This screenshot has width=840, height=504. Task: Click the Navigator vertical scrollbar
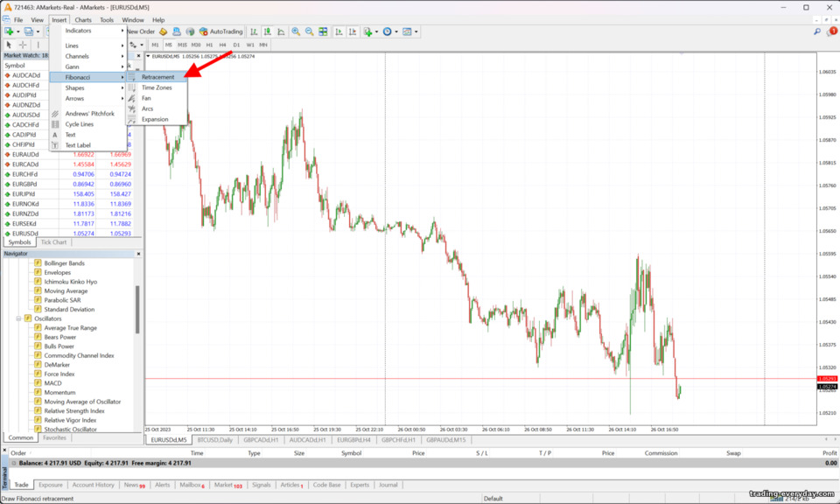tap(137, 311)
